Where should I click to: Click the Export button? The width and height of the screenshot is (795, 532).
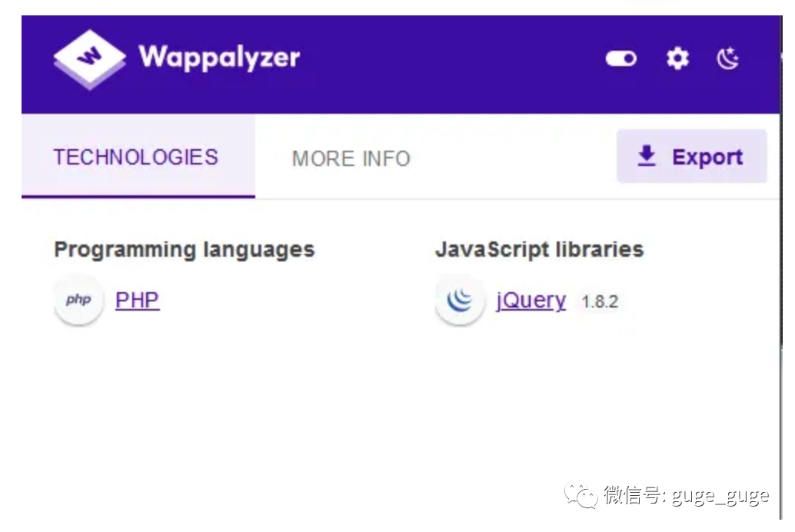[691, 156]
